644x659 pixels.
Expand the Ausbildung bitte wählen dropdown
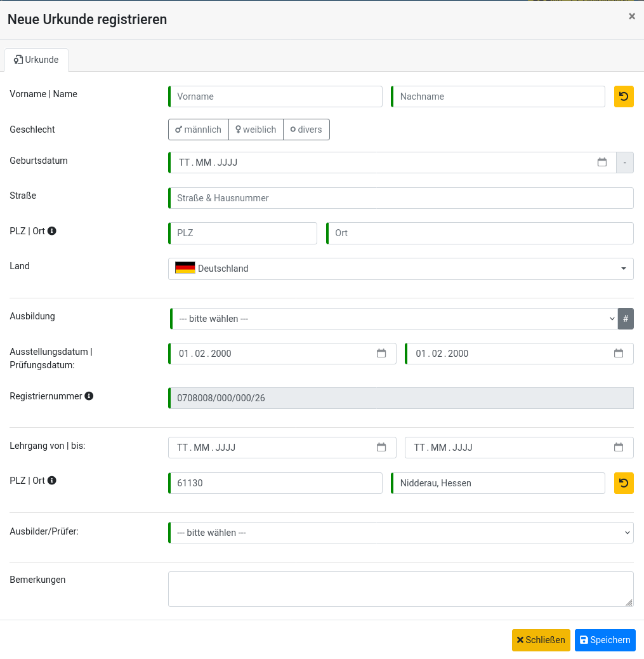(394, 319)
